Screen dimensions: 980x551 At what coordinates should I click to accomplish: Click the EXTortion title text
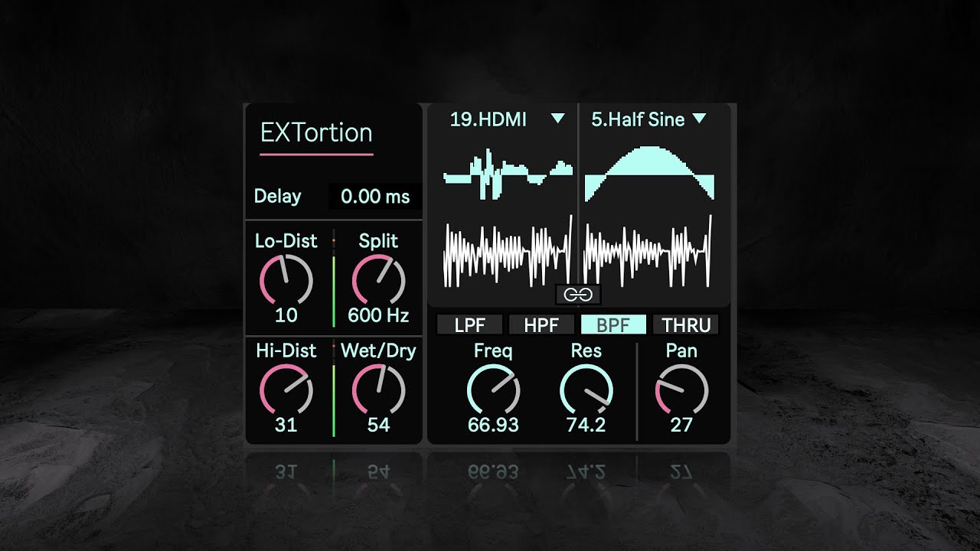click(316, 132)
